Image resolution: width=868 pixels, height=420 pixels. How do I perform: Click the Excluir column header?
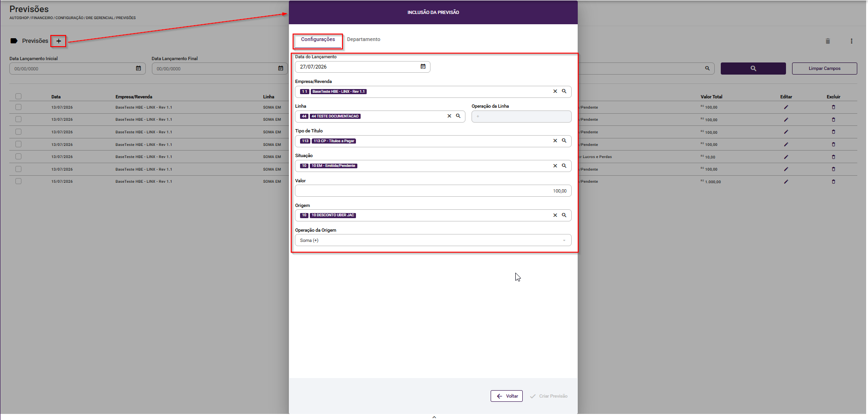pyautogui.click(x=834, y=97)
